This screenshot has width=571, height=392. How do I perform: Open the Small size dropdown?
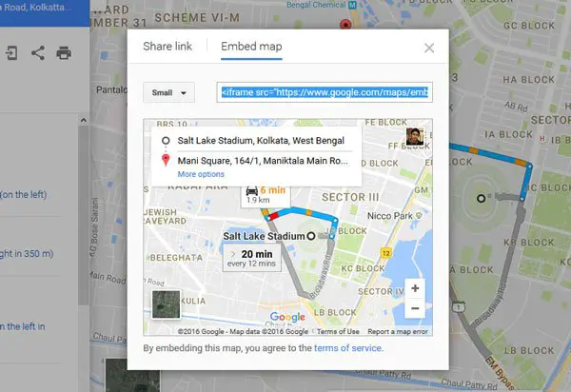[168, 93]
